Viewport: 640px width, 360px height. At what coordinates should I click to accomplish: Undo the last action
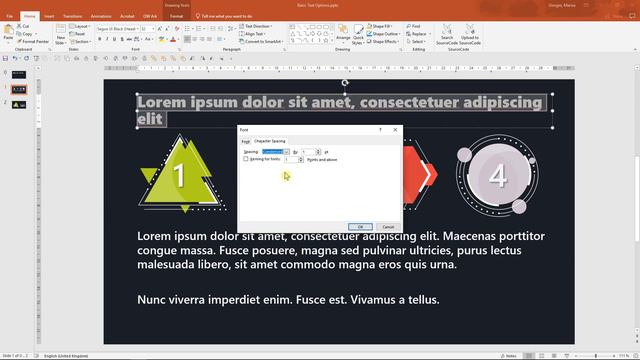tap(15, 59)
